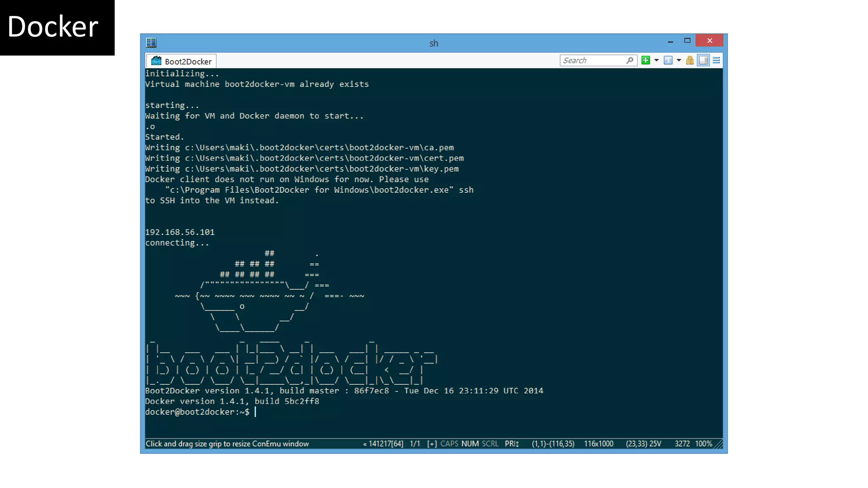Open the console list dropdown arrow
Image resolution: width=868 pixels, height=488 pixels.
[679, 60]
